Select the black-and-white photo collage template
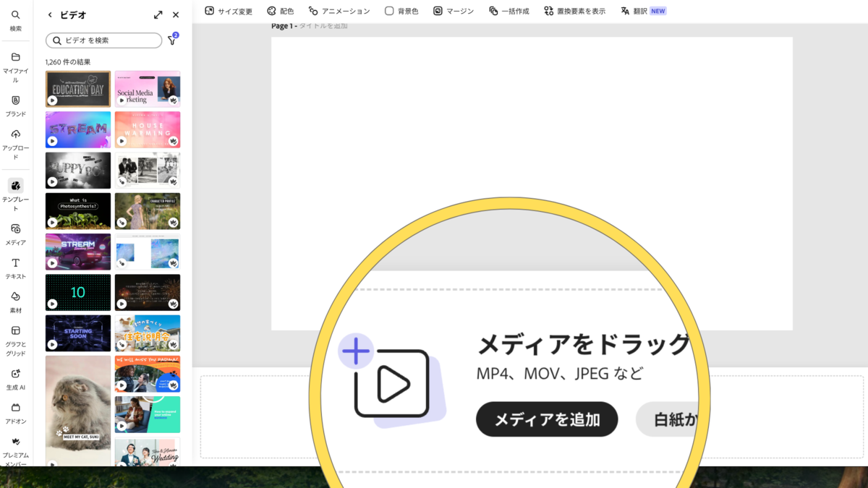This screenshot has height=488, width=868. pos(148,170)
